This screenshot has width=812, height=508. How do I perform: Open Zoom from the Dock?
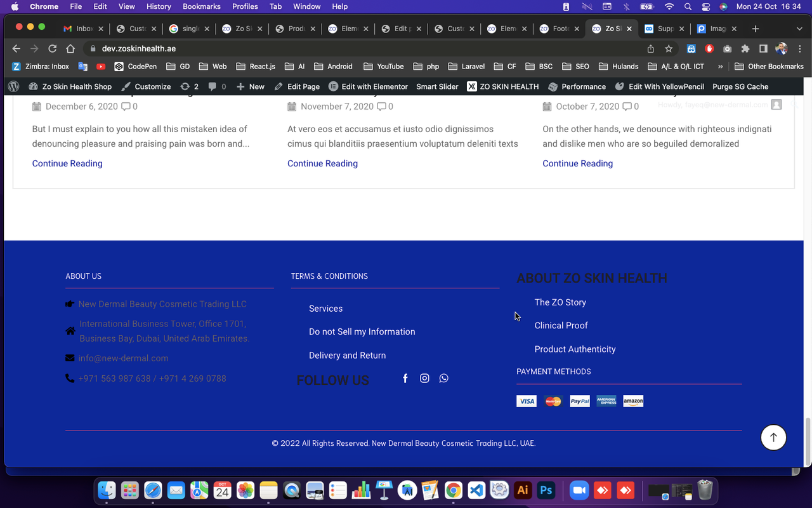[579, 490]
